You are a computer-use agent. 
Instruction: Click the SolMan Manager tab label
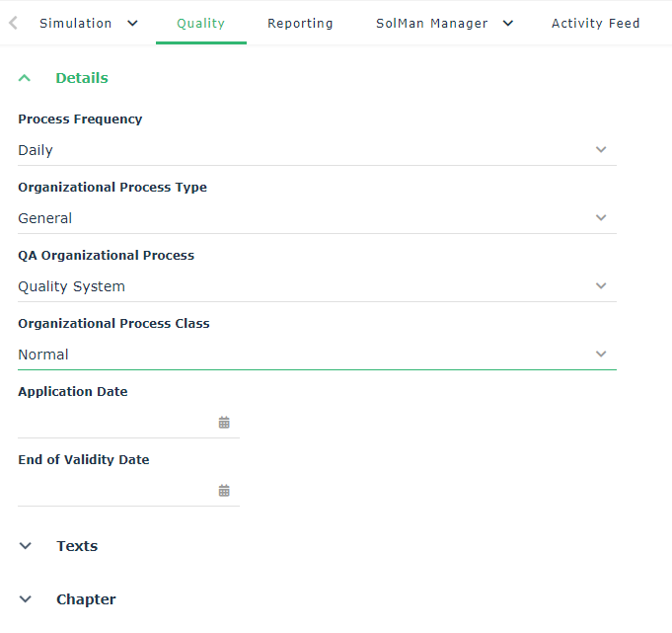click(431, 23)
